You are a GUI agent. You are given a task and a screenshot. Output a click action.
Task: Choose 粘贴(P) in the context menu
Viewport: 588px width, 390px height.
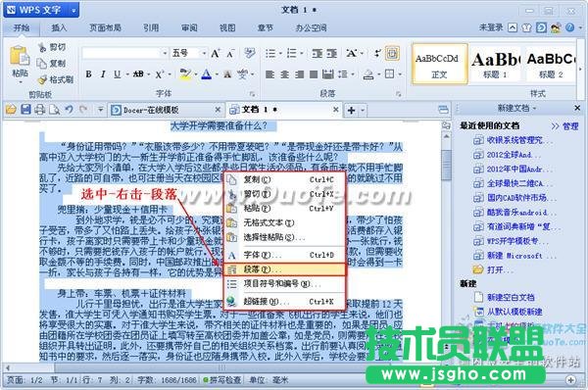(x=284, y=208)
